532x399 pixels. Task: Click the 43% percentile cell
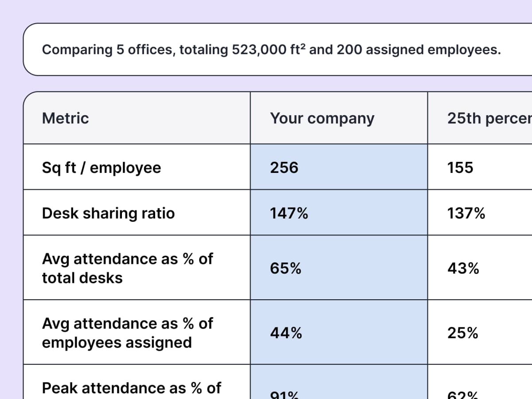(x=463, y=268)
